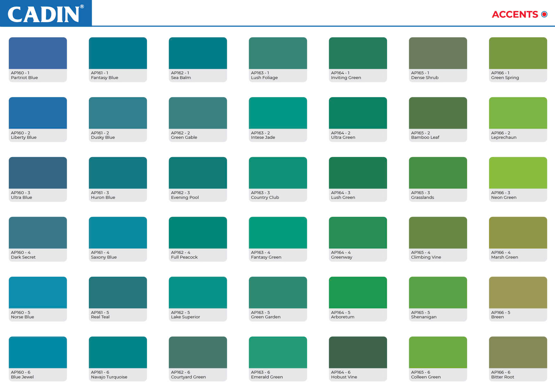Pick the Dense Shrub swatch
Screen dimensions: 555x392
click(438, 53)
